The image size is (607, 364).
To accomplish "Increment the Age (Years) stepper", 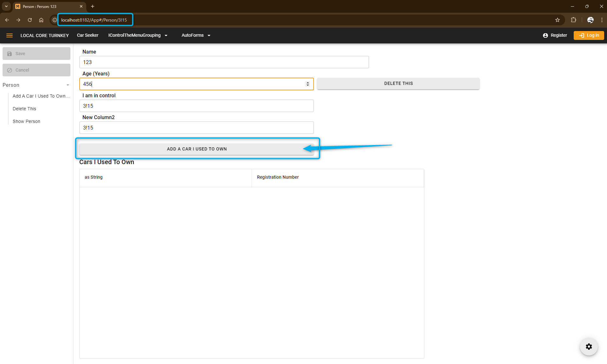I will [308, 82].
